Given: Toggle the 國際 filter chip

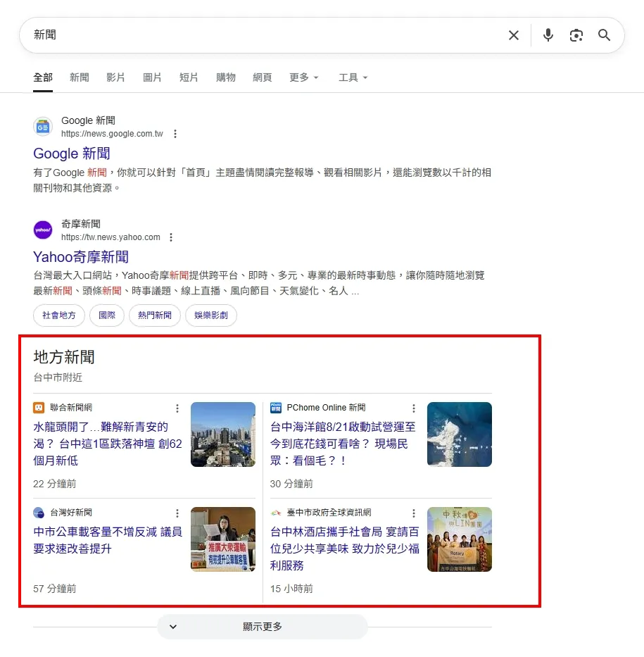Looking at the screenshot, I should pyautogui.click(x=106, y=315).
